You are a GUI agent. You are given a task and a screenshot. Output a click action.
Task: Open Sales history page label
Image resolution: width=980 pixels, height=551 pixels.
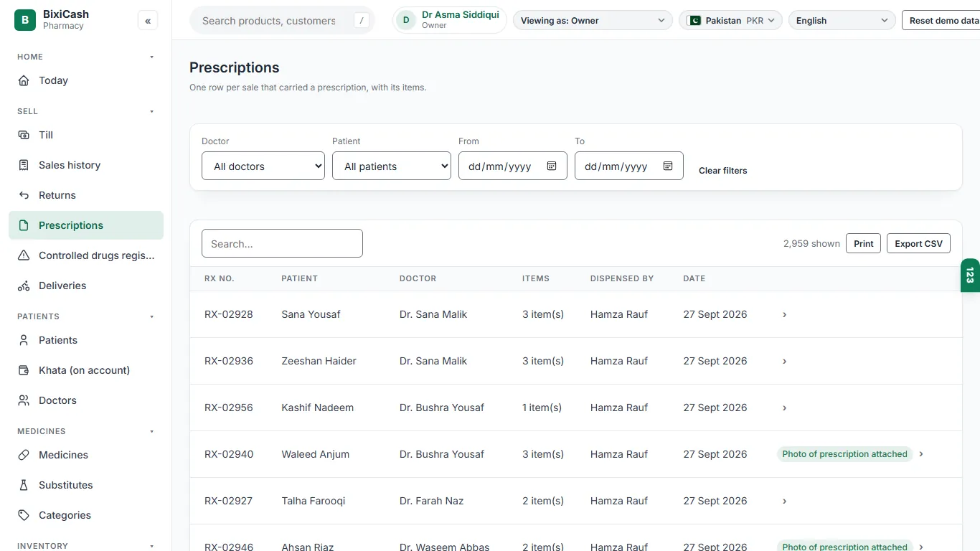(70, 165)
